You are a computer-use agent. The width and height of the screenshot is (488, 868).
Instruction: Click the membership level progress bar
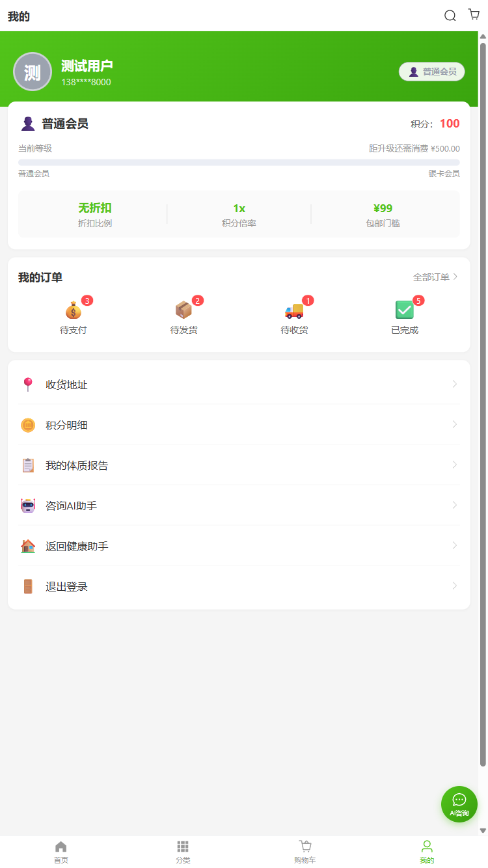click(x=239, y=162)
